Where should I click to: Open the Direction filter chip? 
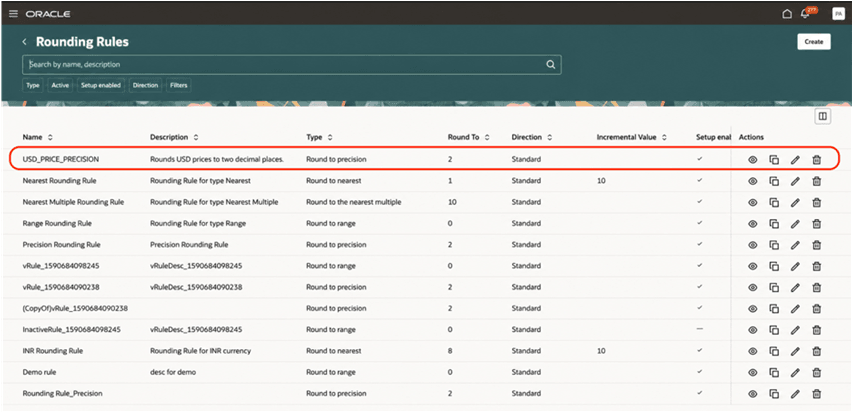tap(145, 86)
